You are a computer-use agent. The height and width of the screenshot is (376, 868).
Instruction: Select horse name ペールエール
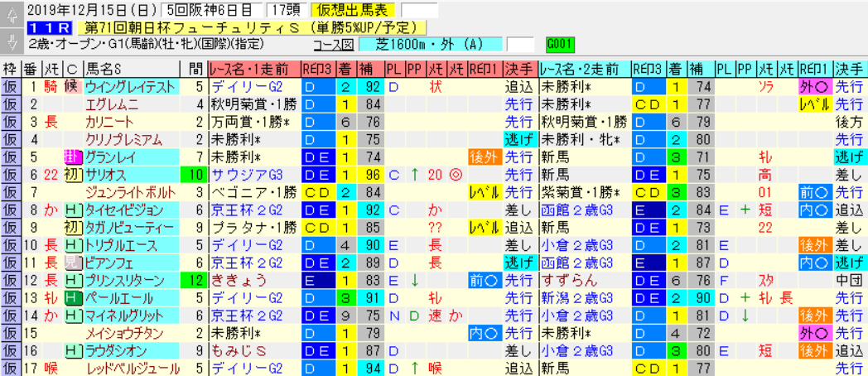point(131,298)
